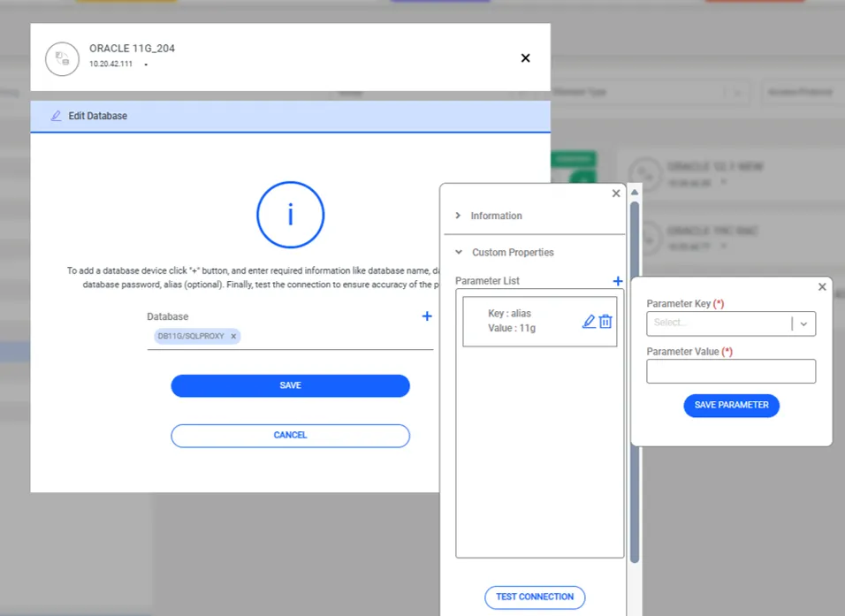Edit the alias parameter with pencil icon
This screenshot has width=845, height=616.
tap(589, 321)
